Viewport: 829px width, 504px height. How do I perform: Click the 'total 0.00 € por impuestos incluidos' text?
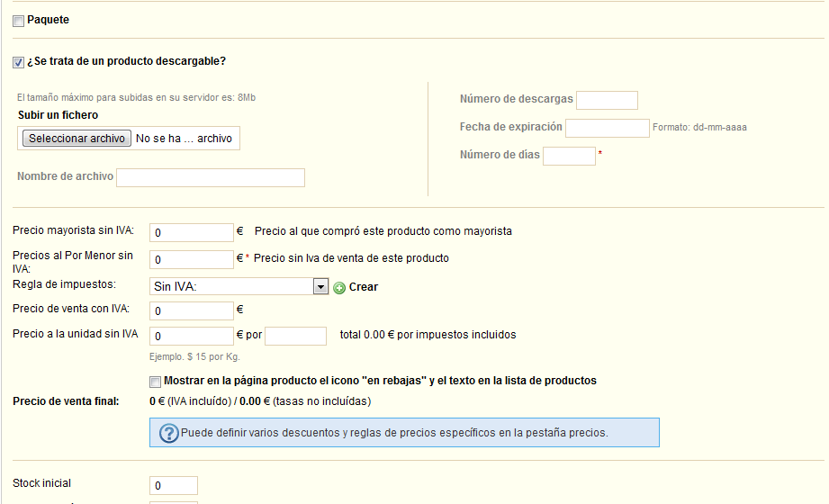click(x=428, y=335)
